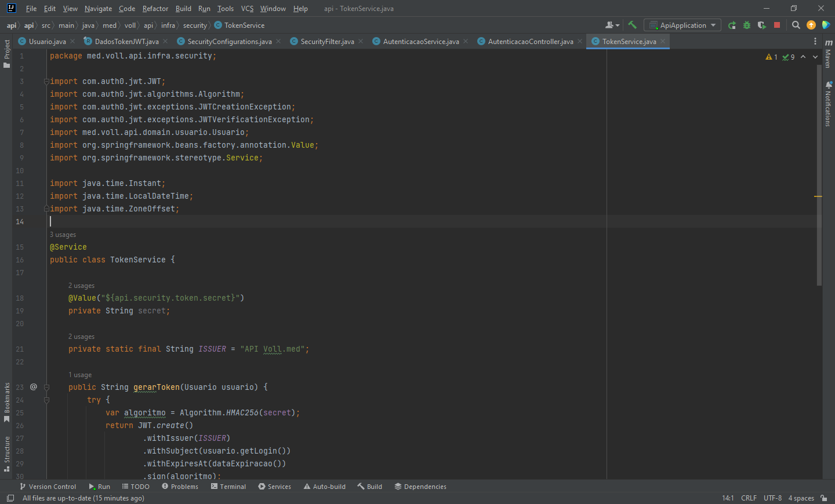Open the Tools menu
Viewport: 835px width, 504px height.
pos(226,9)
